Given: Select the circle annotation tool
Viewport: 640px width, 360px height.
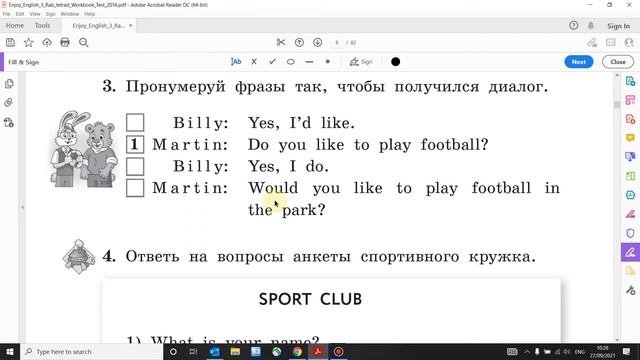Looking at the screenshot, I should 291,62.
